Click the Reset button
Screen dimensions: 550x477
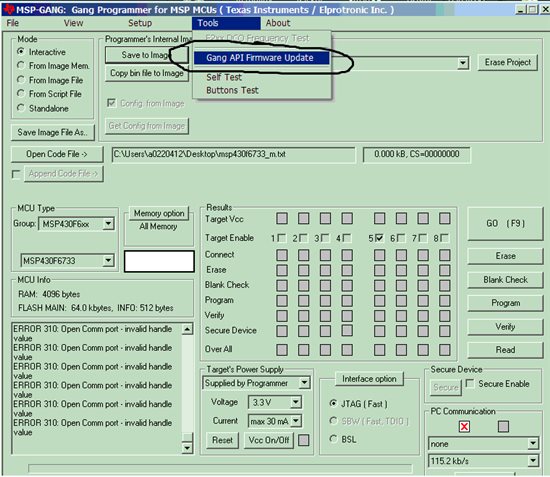[222, 440]
